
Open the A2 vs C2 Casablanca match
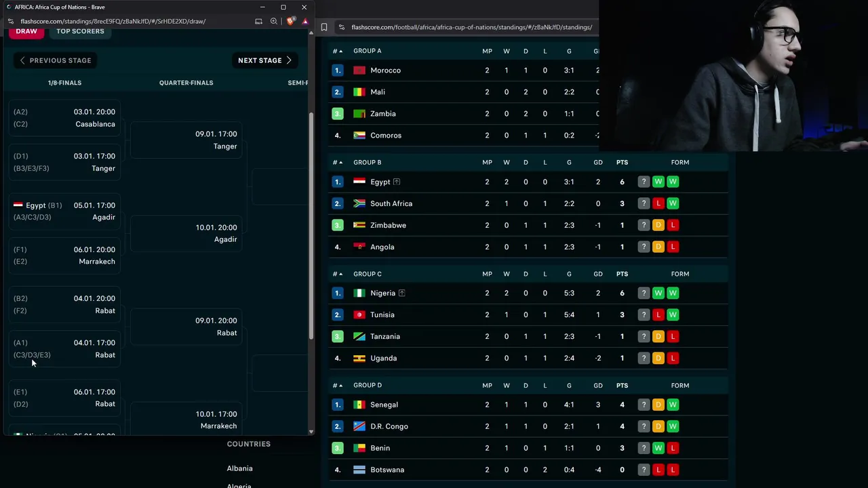[x=64, y=118]
